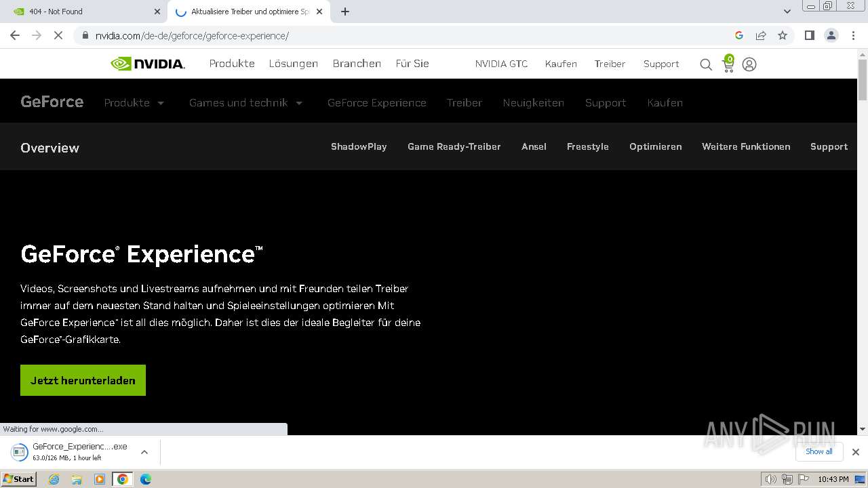This screenshot has width=868, height=488.
Task: Switch to Chrome in the taskbar
Action: 122,479
